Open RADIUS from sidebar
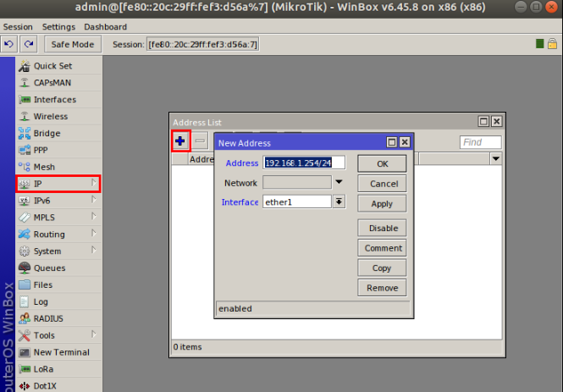 click(59, 319)
